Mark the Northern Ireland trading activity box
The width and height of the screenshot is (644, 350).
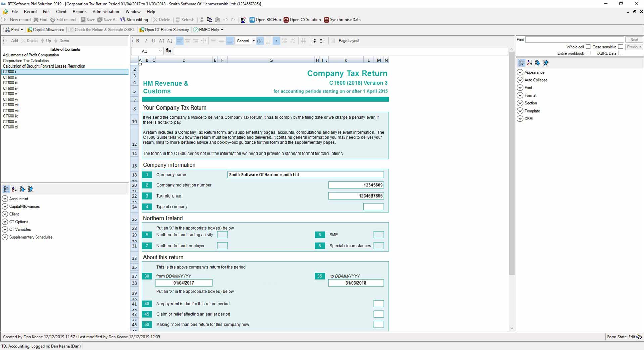[222, 235]
